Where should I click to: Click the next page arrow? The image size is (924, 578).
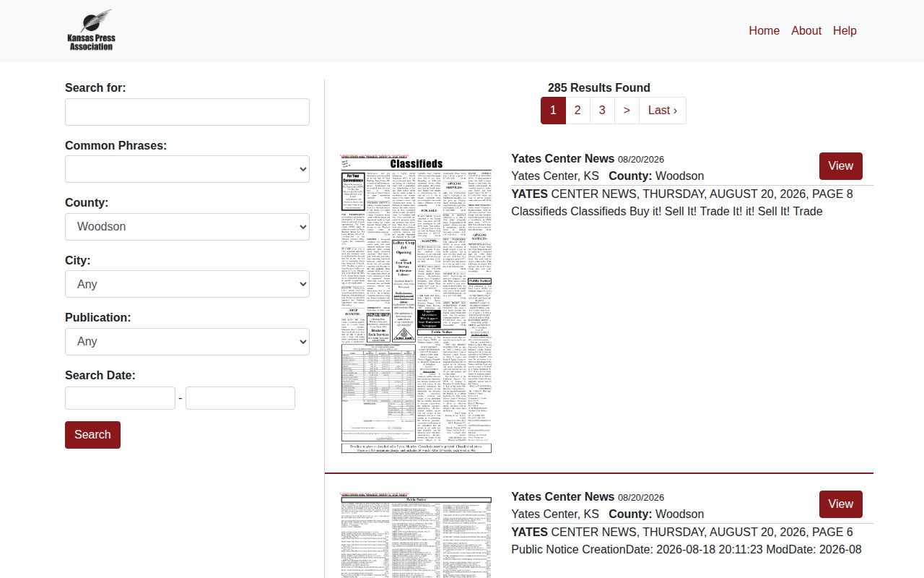pos(627,111)
